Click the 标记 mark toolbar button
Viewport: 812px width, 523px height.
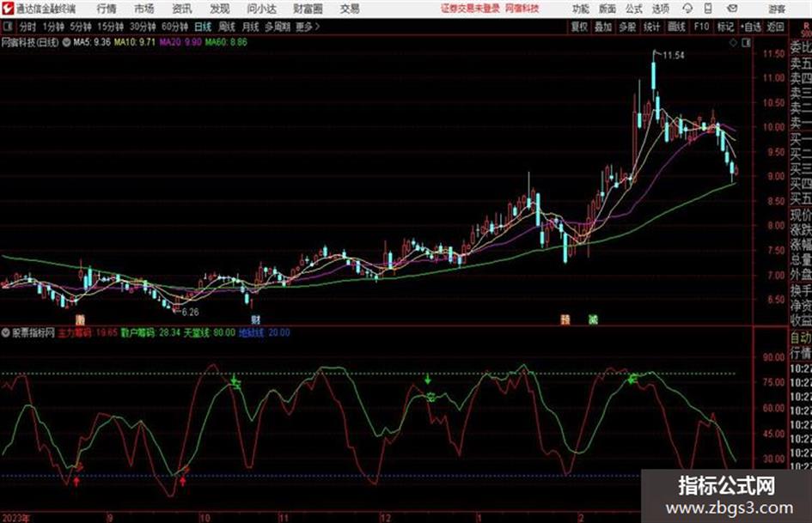[725, 27]
